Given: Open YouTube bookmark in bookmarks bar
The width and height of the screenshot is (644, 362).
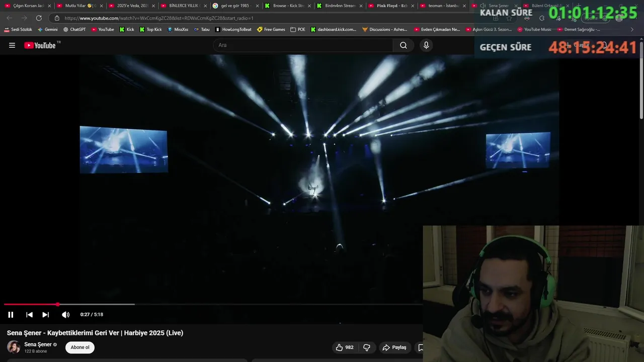Looking at the screenshot, I should pyautogui.click(x=103, y=30).
